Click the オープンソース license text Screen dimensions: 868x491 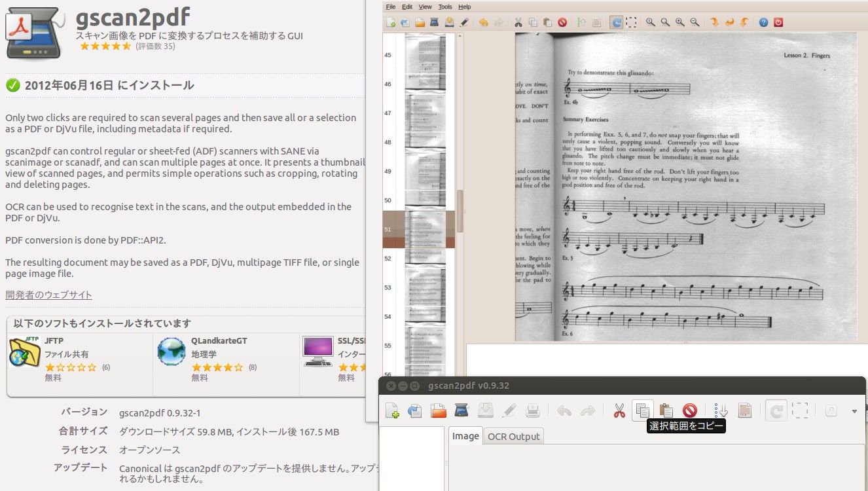149,450
